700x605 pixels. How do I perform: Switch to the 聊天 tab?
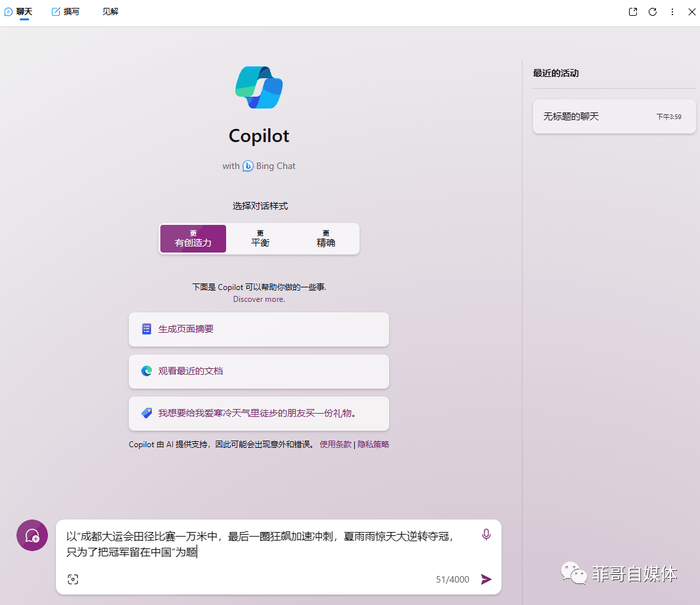(18, 12)
